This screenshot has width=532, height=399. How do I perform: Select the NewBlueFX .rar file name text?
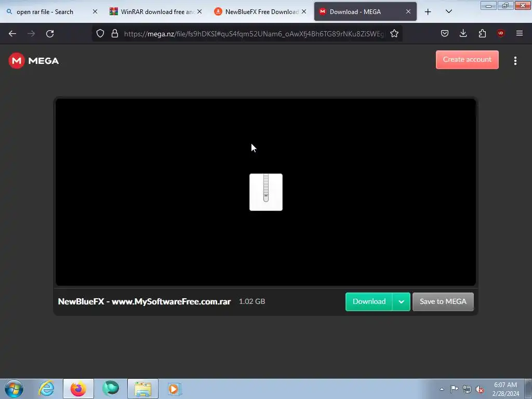(144, 302)
